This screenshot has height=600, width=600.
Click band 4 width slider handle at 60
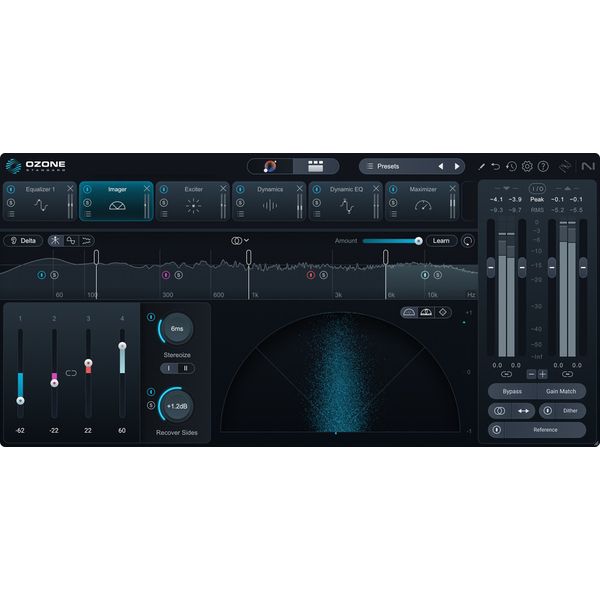point(122,346)
